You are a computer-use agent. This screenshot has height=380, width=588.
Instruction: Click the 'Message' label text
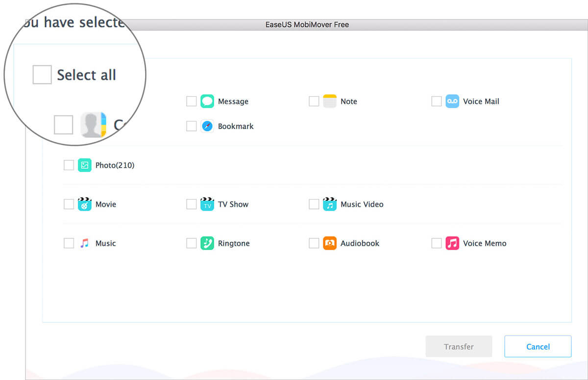tap(233, 101)
